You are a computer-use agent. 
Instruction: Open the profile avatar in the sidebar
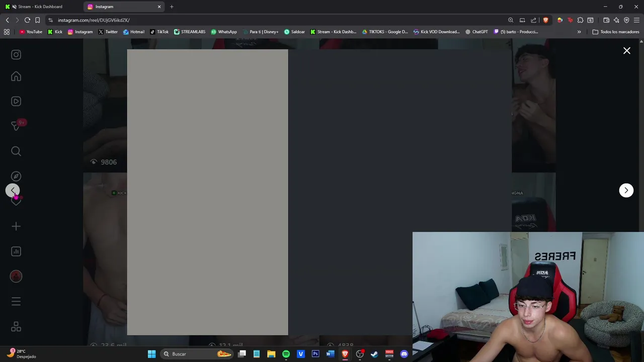tap(16, 276)
